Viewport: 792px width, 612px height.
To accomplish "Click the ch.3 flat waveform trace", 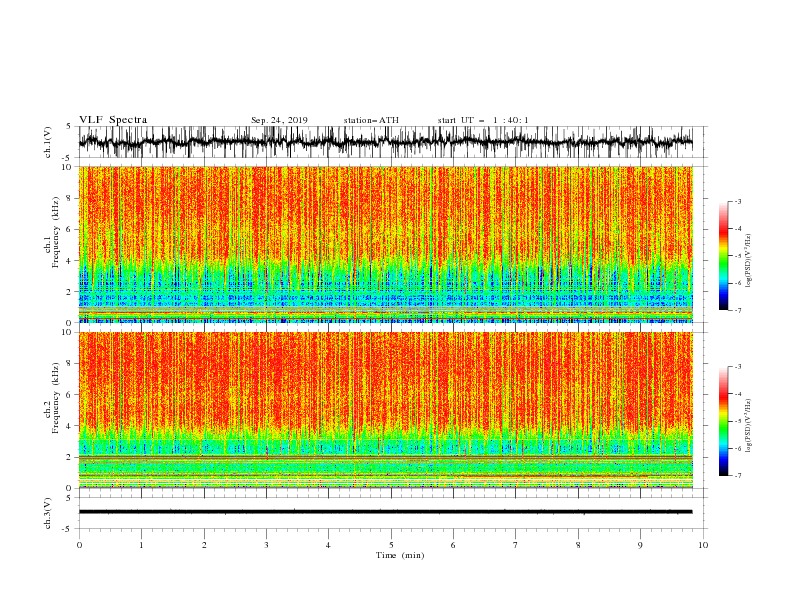I will tap(385, 512).
